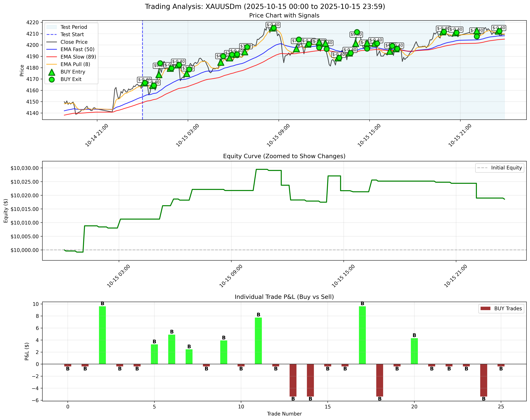530x420 pixels.
Task: Select the Price Chart with Signals title
Action: pos(284,16)
